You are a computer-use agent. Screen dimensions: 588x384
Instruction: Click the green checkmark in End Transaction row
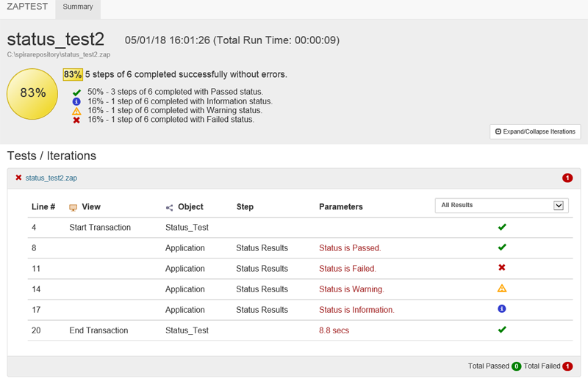click(502, 330)
